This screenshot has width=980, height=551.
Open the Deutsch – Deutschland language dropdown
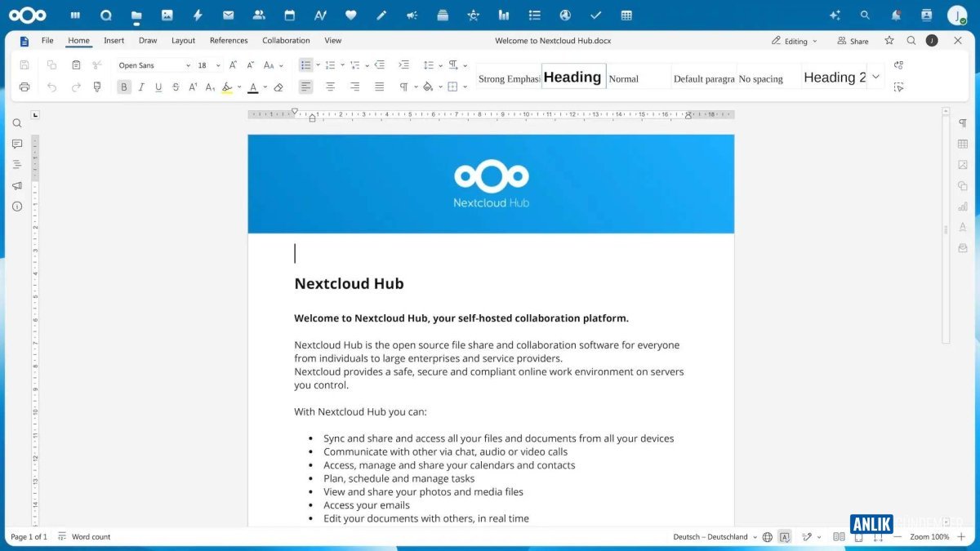[715, 537]
